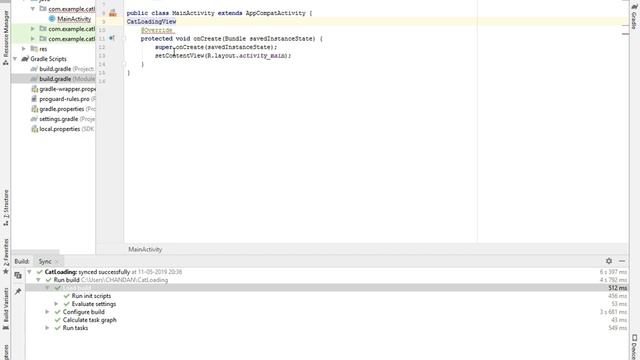Click the @Override annotation line
This screenshot has width=640, height=360.
tap(157, 30)
